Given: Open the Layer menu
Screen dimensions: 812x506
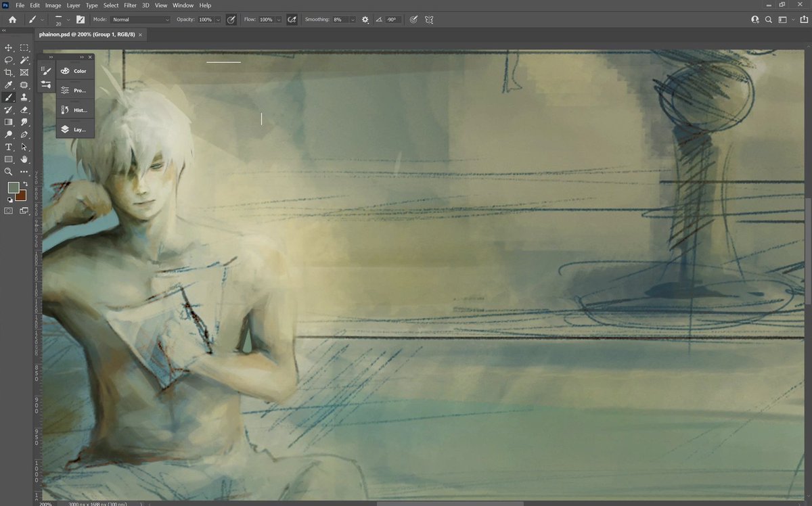Looking at the screenshot, I should [73, 5].
